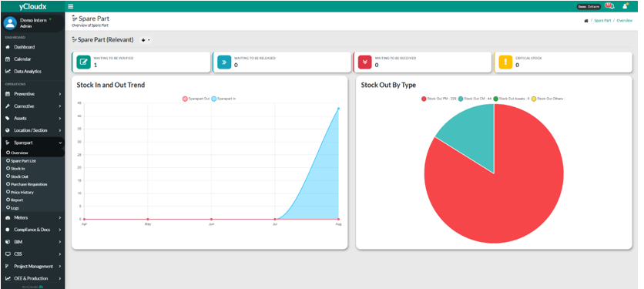This screenshot has height=289, width=644.
Task: Click the OEE & Production chart icon
Action: tap(8, 278)
